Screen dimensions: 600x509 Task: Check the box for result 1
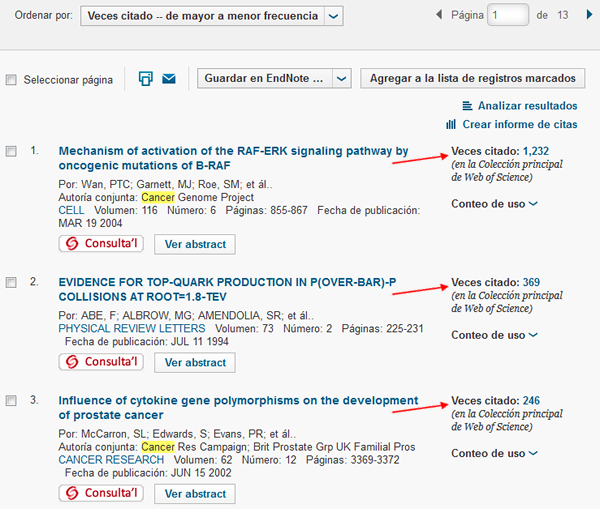click(11, 151)
